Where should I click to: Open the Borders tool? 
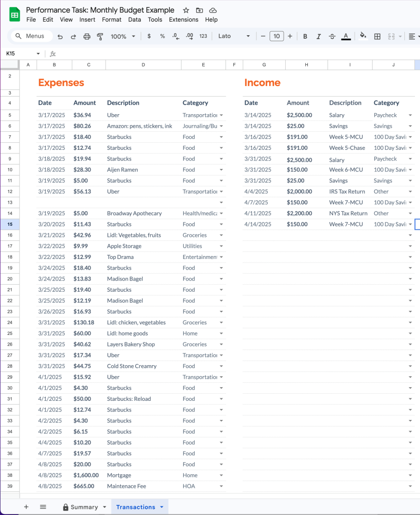click(x=377, y=36)
